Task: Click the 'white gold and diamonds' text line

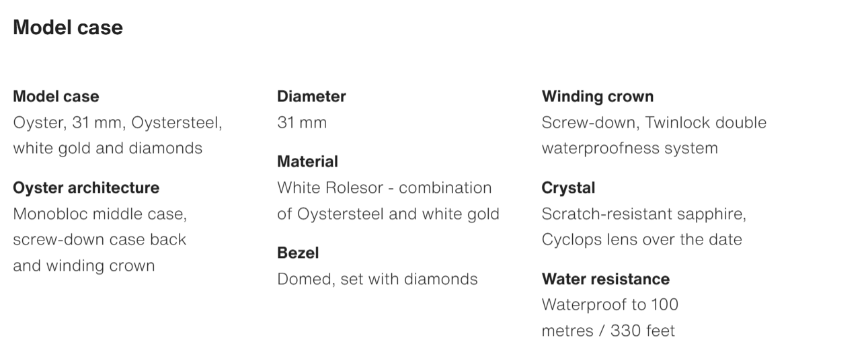Action: pos(108,148)
